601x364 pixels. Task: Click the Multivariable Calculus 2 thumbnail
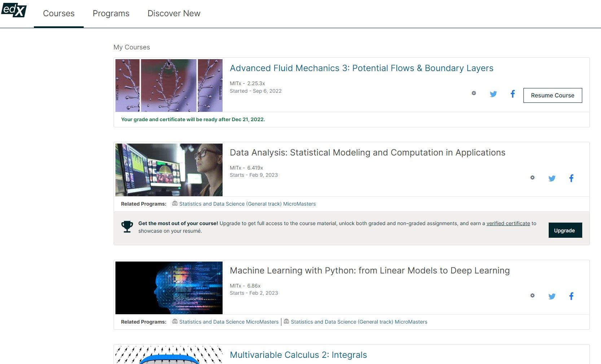pyautogui.click(x=169, y=355)
